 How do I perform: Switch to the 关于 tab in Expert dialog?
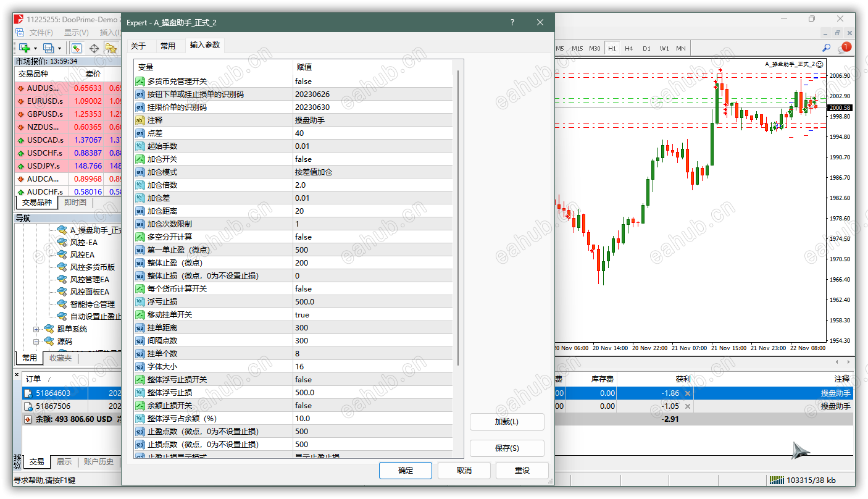(x=138, y=46)
